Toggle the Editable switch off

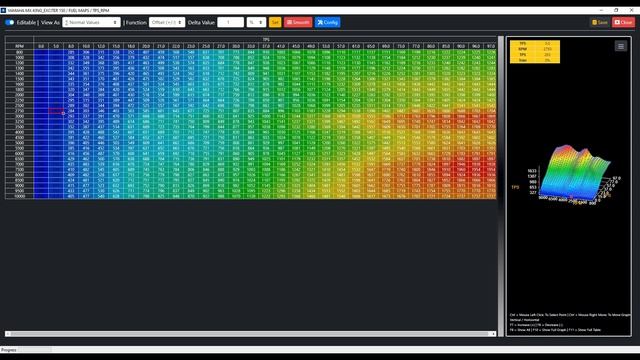pos(9,22)
